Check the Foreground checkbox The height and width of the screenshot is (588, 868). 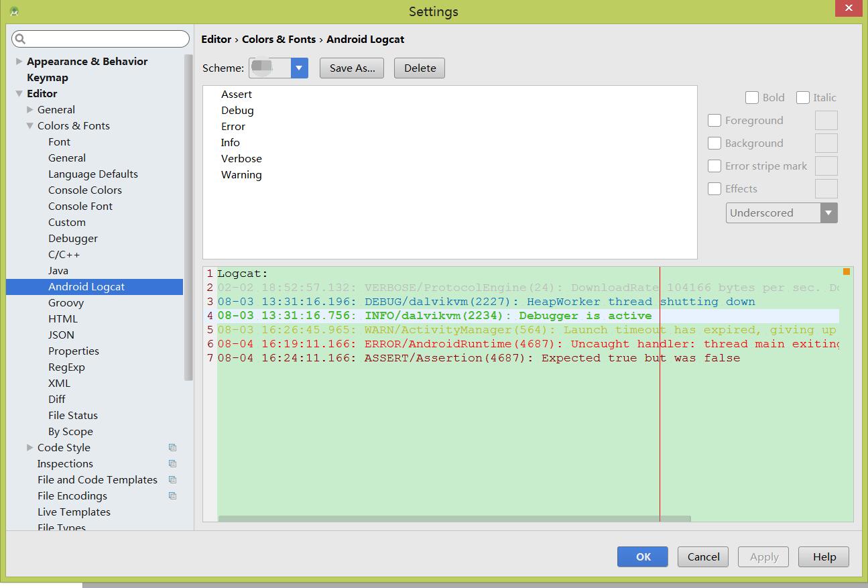coord(715,121)
